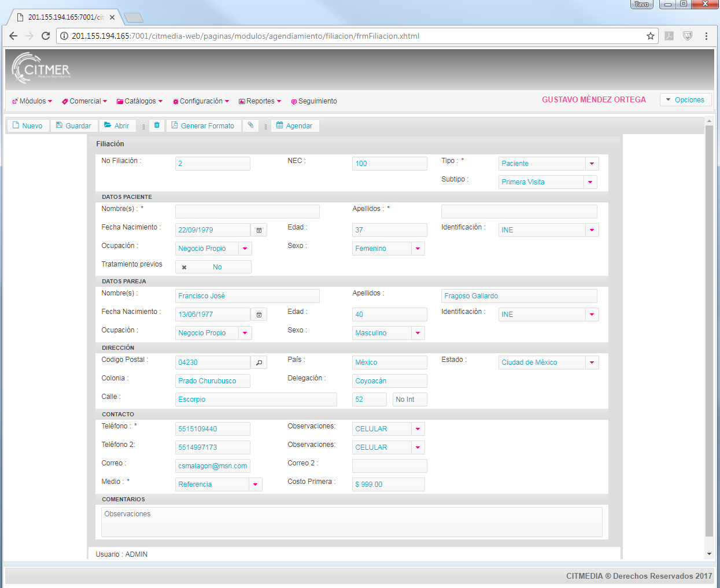Open a new browser tab
720x588 pixels.
click(x=134, y=17)
